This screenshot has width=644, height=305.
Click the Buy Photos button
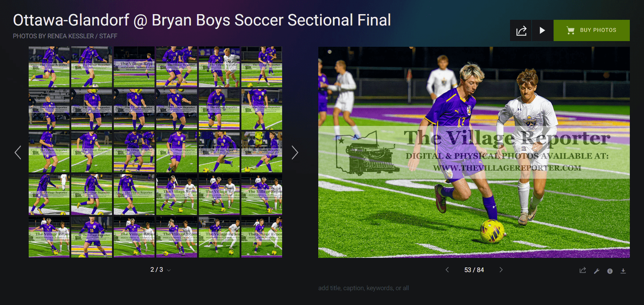[592, 30]
